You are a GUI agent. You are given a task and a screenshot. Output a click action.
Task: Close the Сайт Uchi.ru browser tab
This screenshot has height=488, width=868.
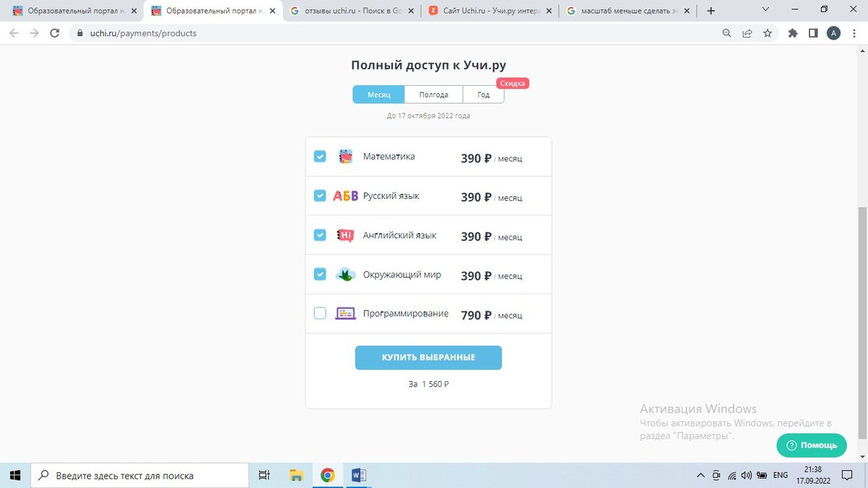549,11
